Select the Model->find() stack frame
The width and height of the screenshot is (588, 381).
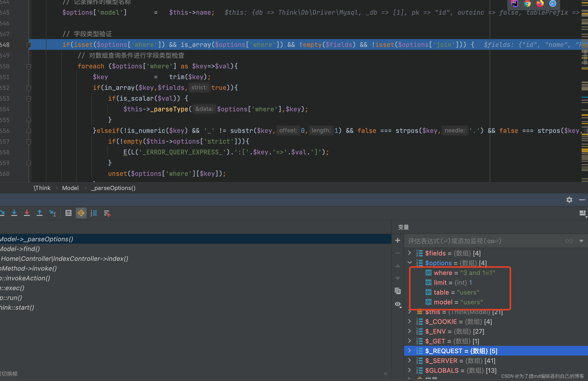click(x=20, y=249)
